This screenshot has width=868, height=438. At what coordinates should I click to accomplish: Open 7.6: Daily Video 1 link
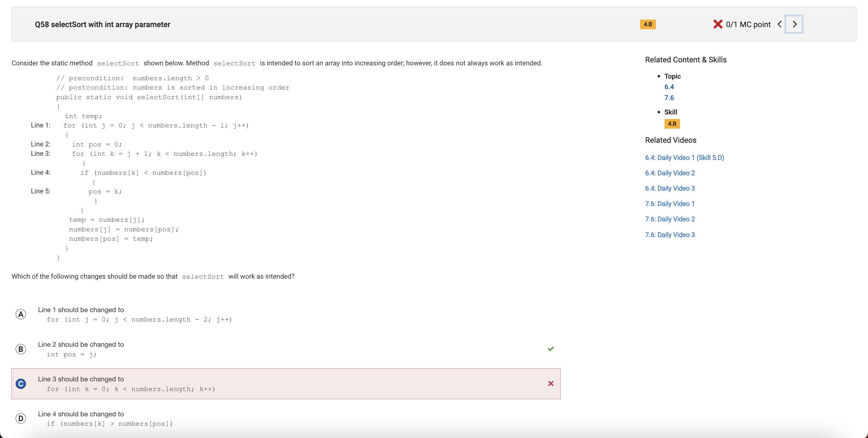tap(669, 204)
